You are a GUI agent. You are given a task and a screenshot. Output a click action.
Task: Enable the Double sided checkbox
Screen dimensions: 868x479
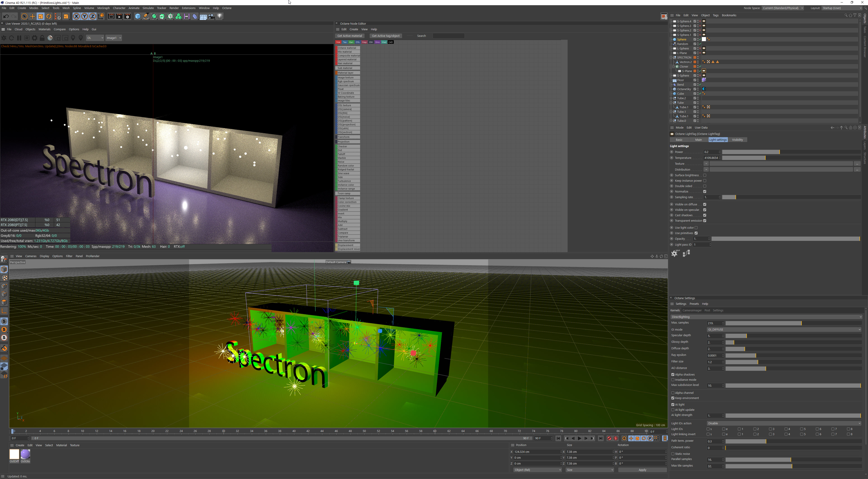click(x=705, y=186)
